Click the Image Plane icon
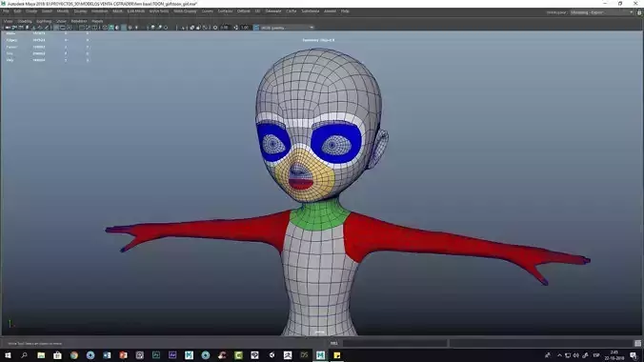Image resolution: width=644 pixels, height=362 pixels. [33, 28]
